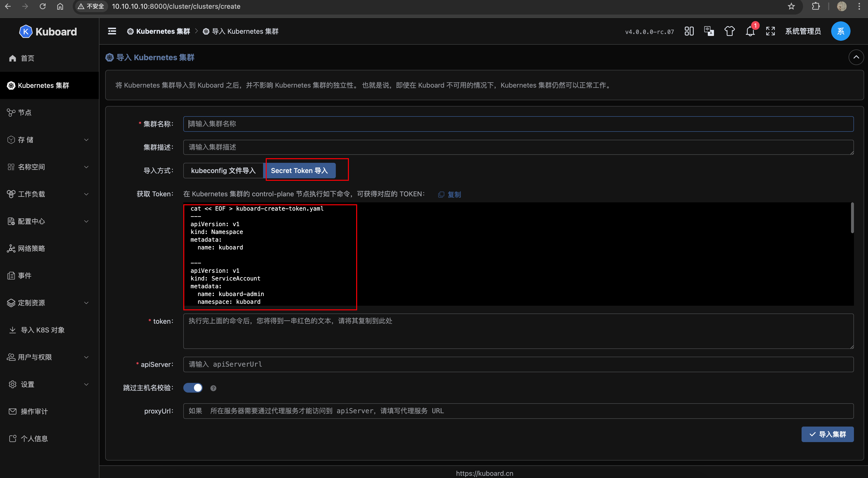Open 事件 sidebar item

(49, 276)
